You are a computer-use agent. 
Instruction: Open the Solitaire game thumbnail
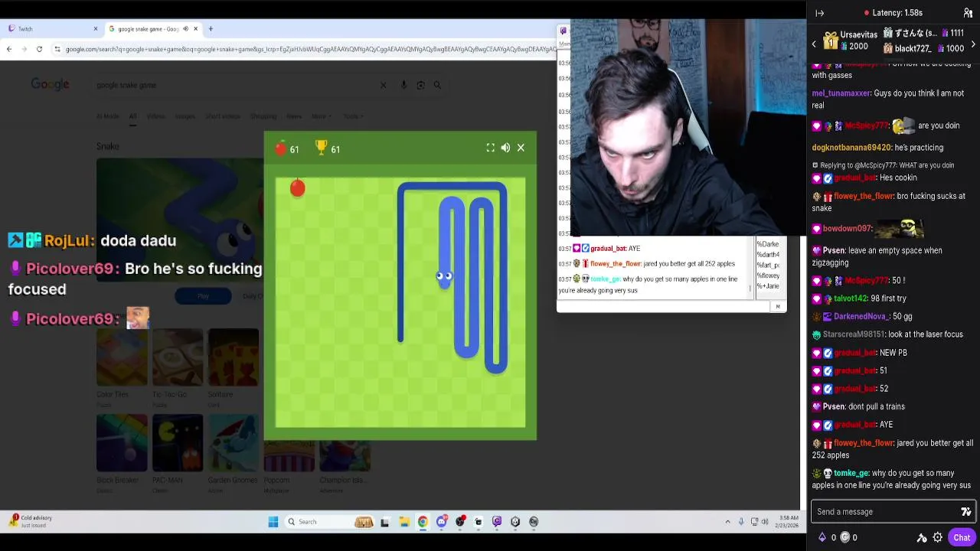[234, 357]
